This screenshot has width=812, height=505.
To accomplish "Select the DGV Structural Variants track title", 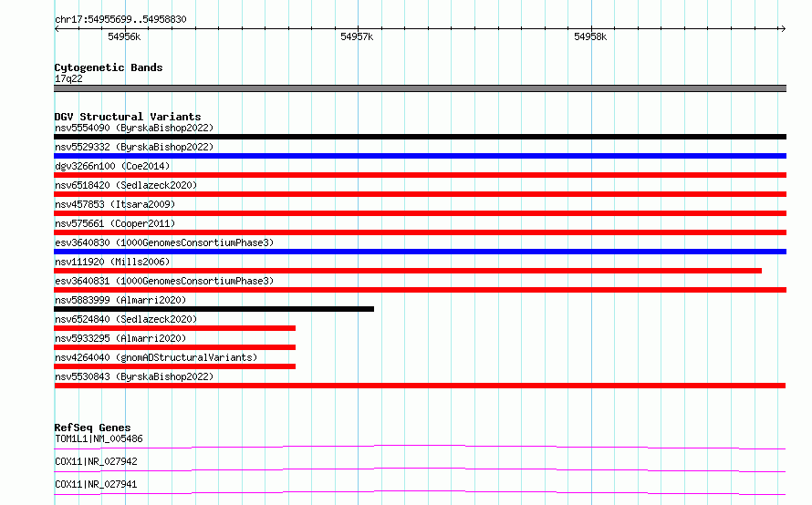I will click(128, 117).
